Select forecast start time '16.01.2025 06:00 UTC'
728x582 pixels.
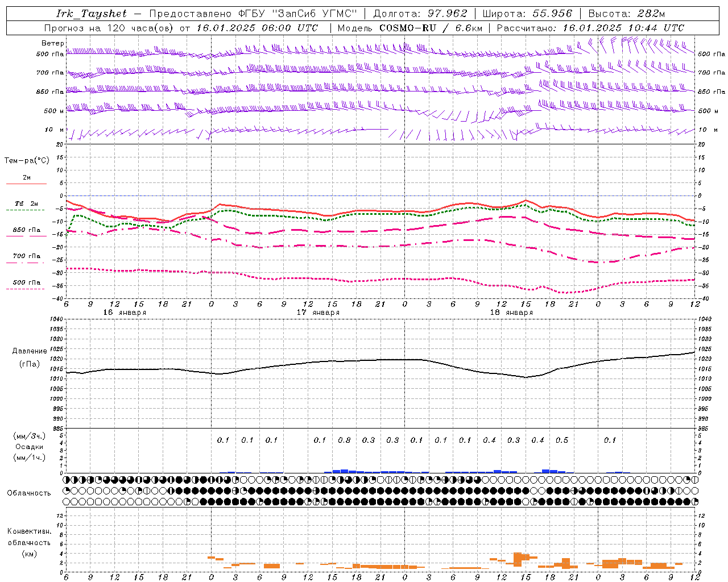(257, 28)
